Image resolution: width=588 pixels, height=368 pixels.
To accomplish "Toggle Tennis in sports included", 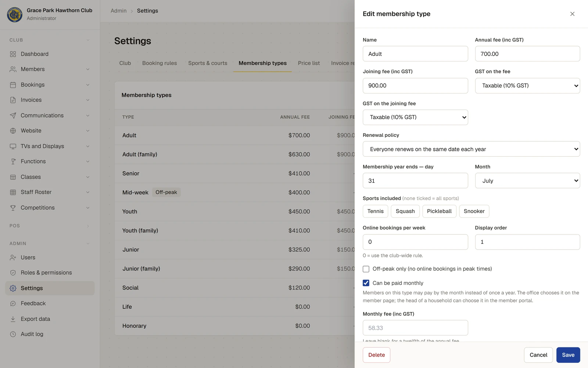I will [x=375, y=211].
